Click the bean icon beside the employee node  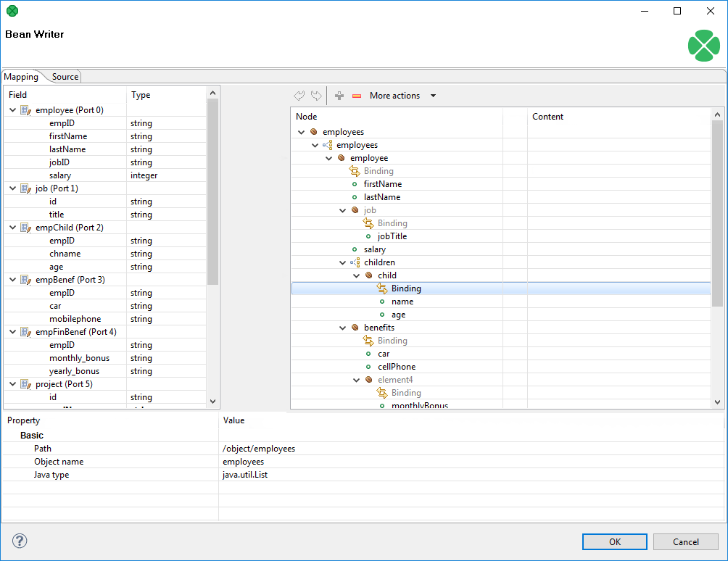339,157
